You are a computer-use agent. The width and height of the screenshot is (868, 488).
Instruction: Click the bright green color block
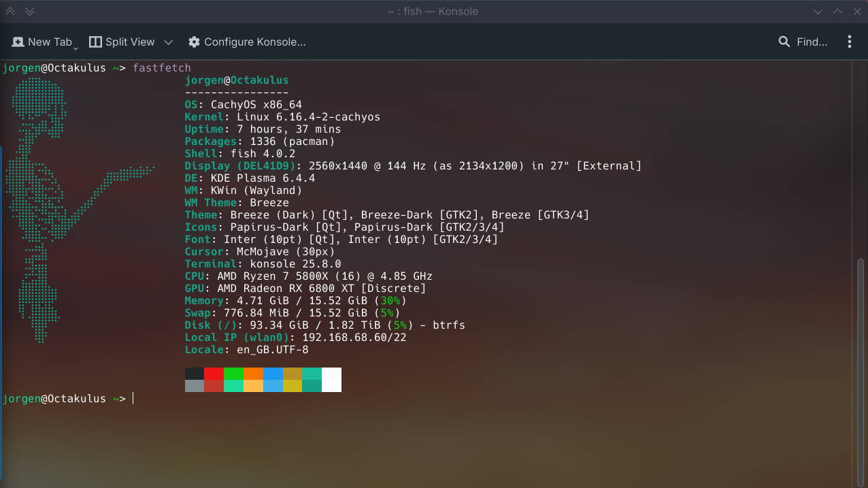point(234,374)
